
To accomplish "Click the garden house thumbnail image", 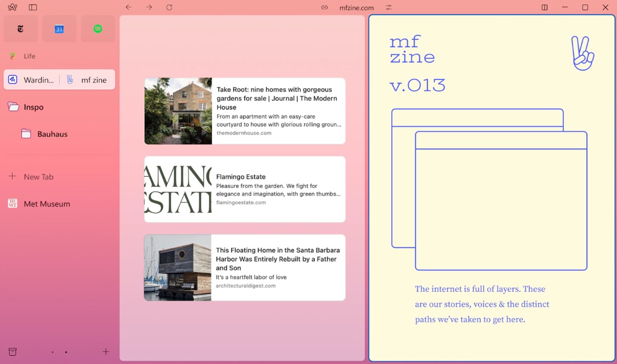I will (178, 111).
